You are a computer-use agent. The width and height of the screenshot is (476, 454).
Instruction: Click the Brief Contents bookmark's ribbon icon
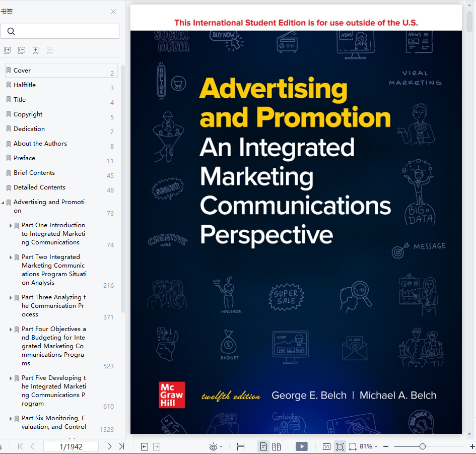point(9,173)
